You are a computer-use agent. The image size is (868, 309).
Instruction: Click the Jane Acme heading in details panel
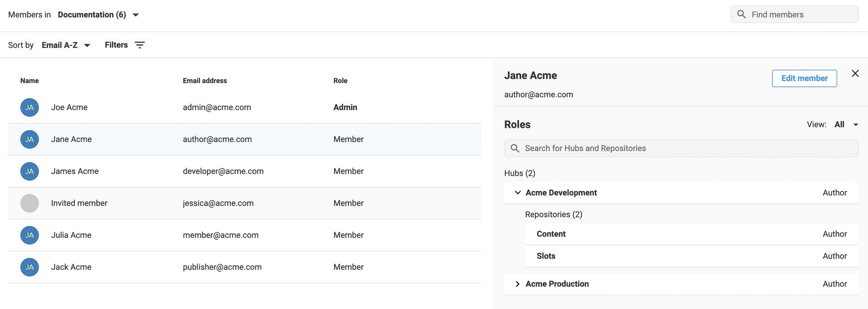(x=530, y=76)
